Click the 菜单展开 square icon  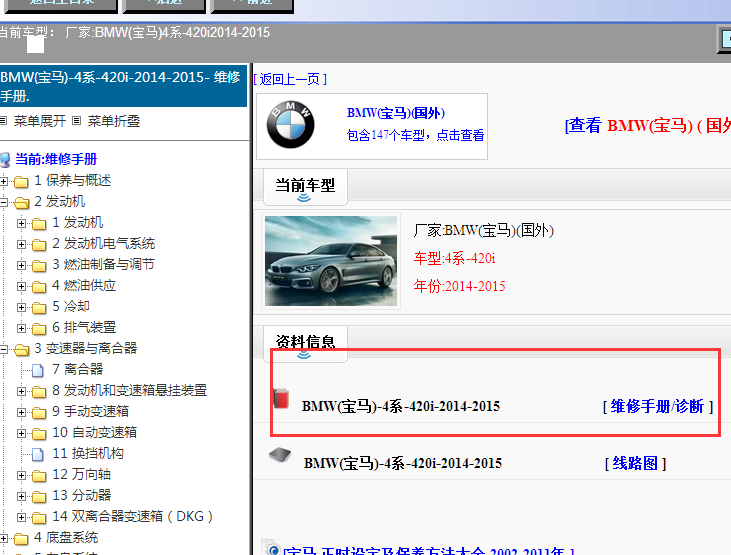(4, 121)
